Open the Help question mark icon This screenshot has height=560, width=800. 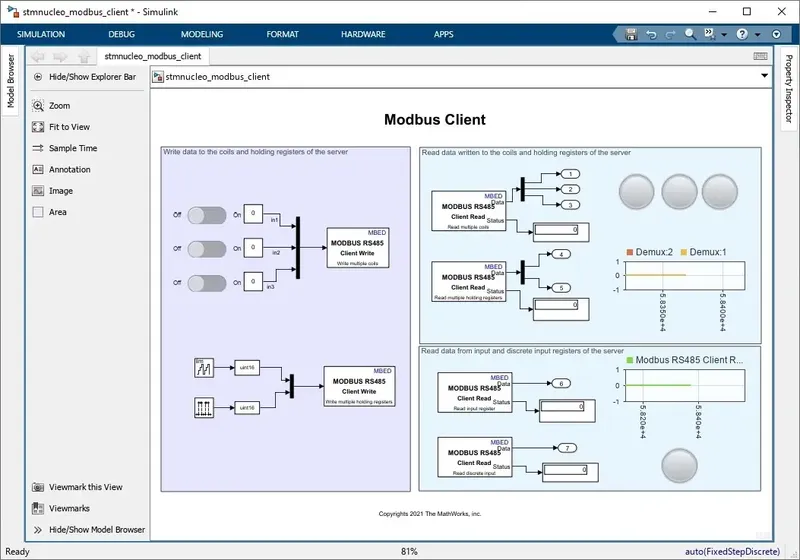tap(742, 34)
